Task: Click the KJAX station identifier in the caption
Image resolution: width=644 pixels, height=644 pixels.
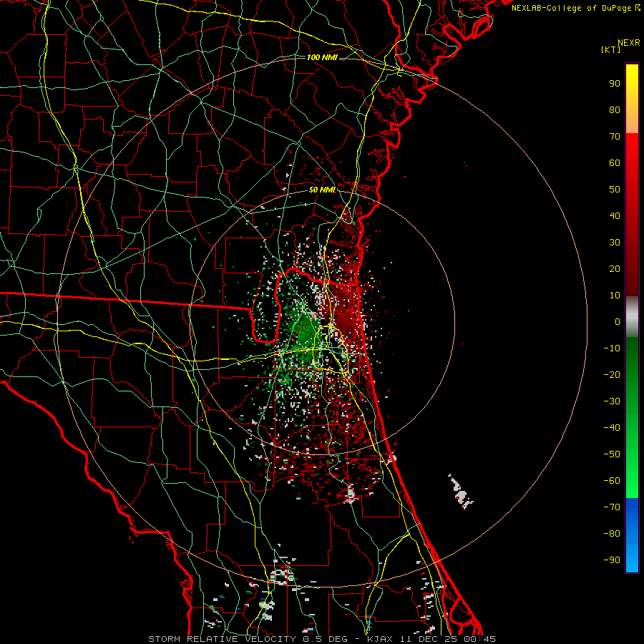Action: 379,639
